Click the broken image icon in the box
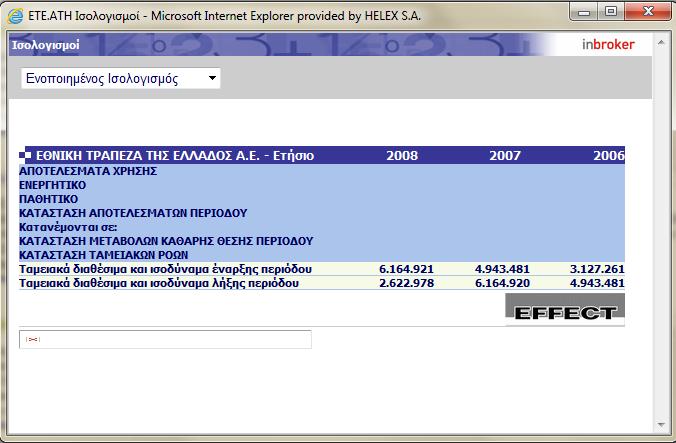This screenshot has width=676, height=443. coord(33,340)
